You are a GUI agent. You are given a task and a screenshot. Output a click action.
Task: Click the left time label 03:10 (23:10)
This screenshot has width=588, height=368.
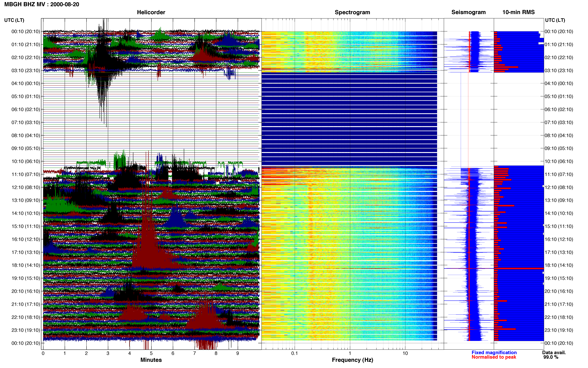(26, 71)
